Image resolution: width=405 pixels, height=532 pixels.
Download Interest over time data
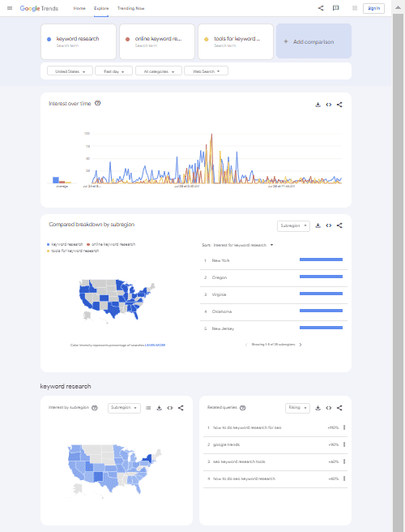[x=318, y=105]
